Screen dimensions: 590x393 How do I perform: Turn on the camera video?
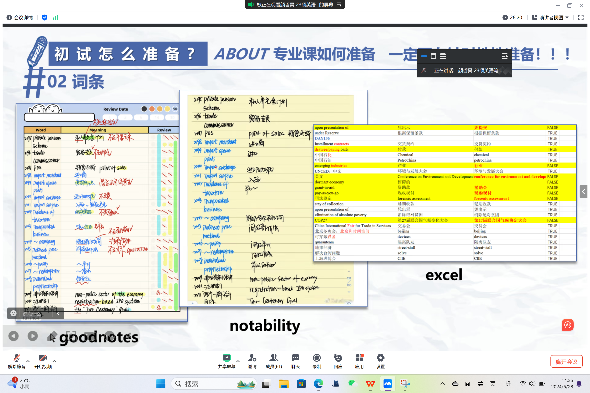pyautogui.click(x=43, y=361)
